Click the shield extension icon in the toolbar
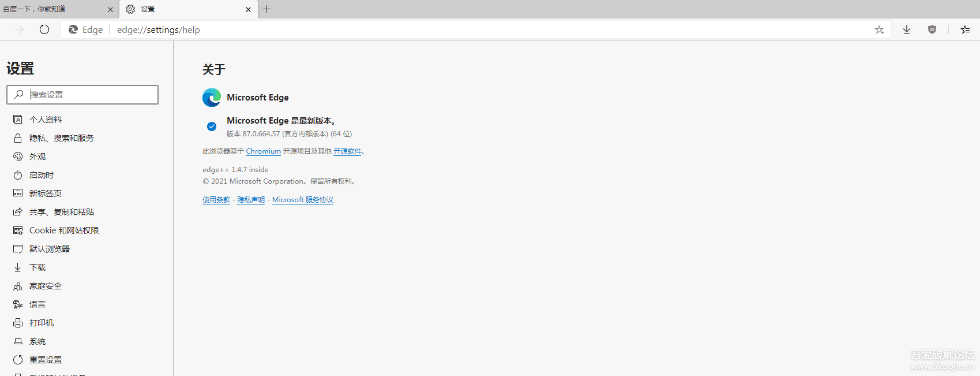The width and height of the screenshot is (980, 376). tap(932, 29)
